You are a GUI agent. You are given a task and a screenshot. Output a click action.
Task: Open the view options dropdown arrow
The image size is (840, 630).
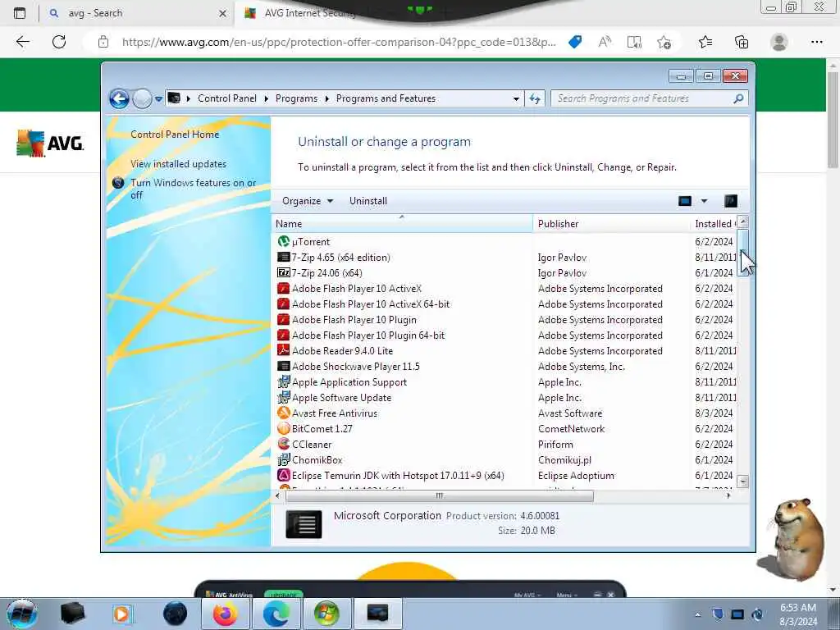[x=704, y=201]
